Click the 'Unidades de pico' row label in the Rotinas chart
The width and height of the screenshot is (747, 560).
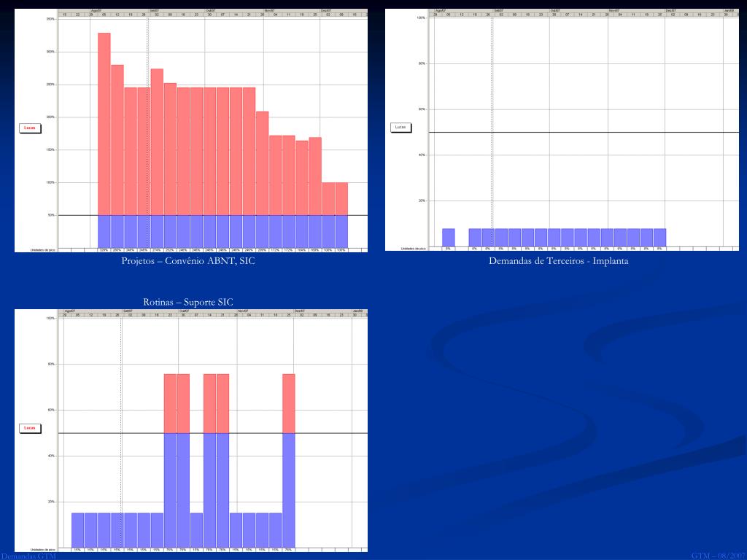[42, 550]
